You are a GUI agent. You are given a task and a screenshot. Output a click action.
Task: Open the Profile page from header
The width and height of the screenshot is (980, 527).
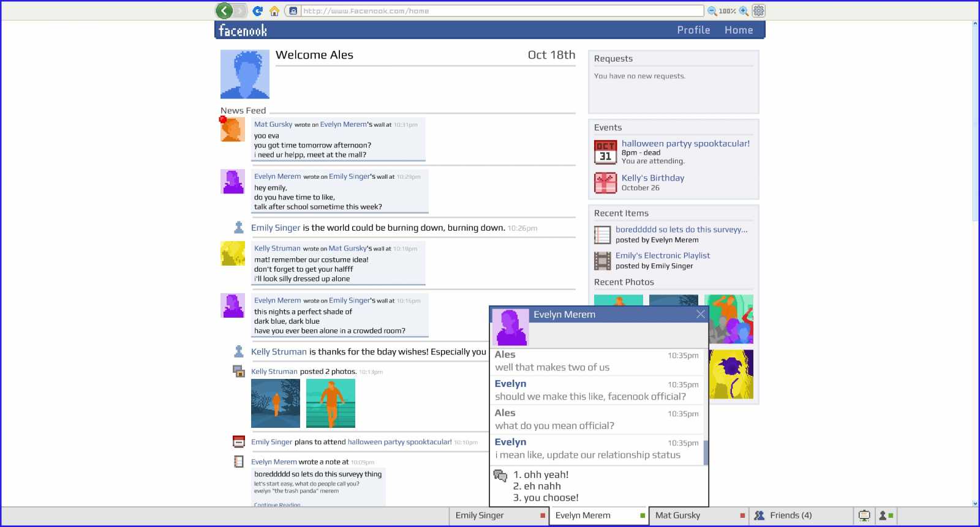click(693, 30)
